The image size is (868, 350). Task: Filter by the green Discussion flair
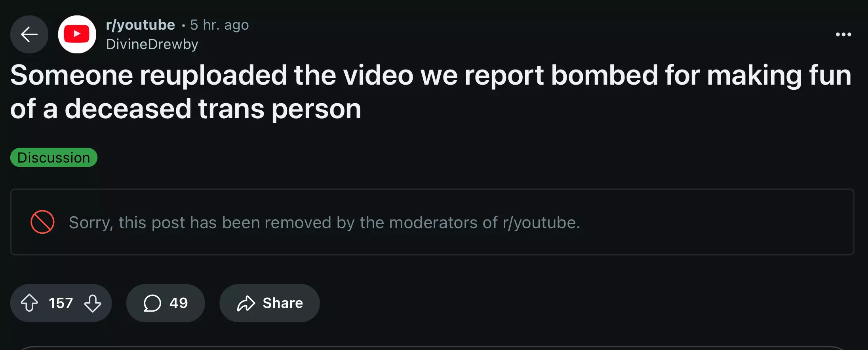click(54, 157)
